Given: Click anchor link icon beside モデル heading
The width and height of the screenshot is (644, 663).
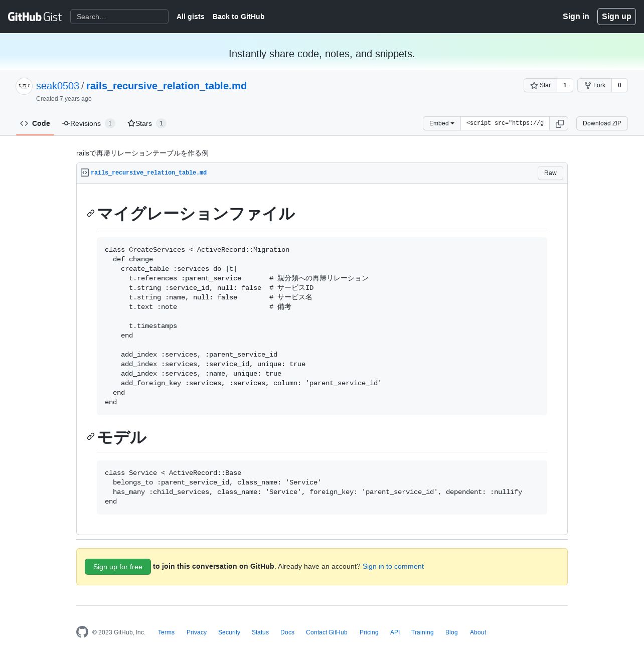Looking at the screenshot, I should [91, 436].
